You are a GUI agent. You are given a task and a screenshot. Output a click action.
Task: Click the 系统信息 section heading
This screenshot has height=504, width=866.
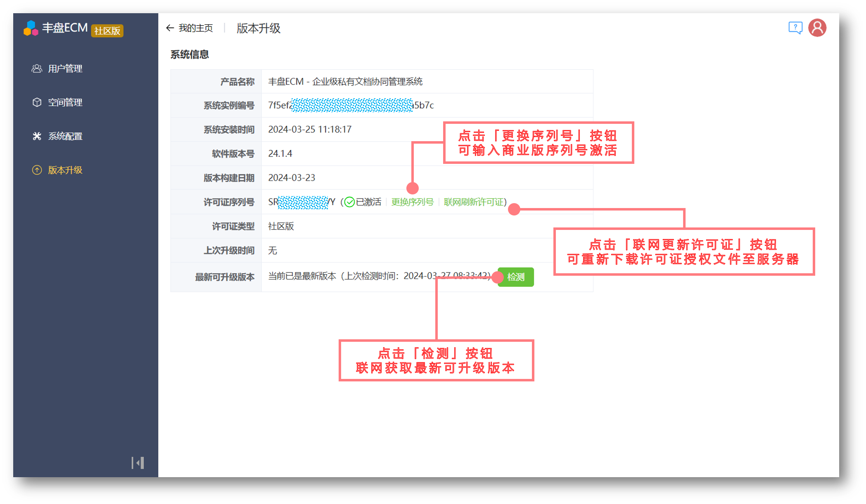[190, 54]
